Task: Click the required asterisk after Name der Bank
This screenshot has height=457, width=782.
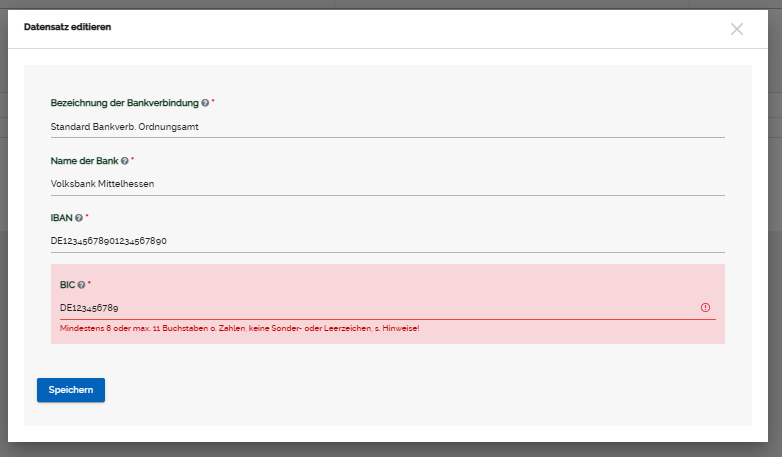Action: [x=133, y=159]
